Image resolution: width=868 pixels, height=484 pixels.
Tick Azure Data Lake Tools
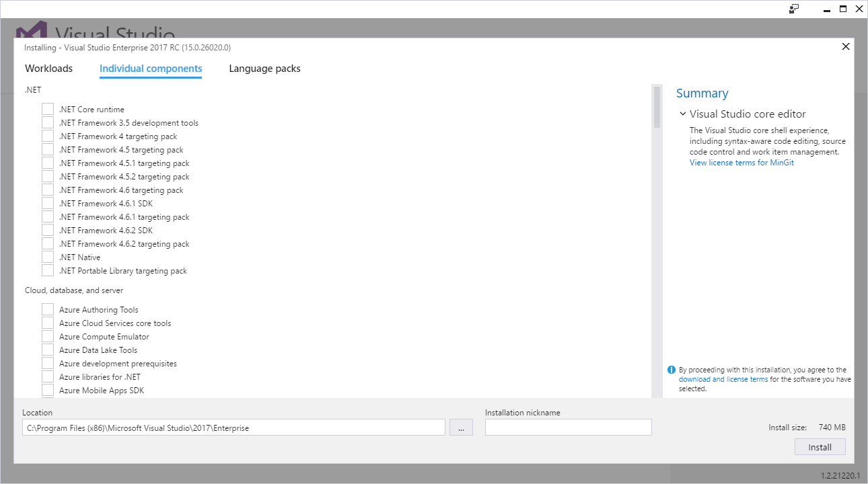[48, 350]
